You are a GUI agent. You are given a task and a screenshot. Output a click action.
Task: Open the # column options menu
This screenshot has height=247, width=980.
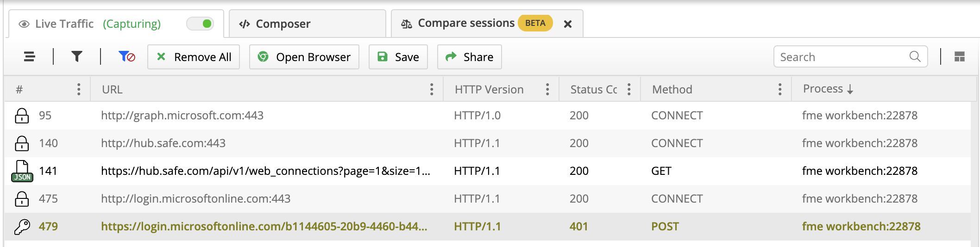tap(79, 89)
